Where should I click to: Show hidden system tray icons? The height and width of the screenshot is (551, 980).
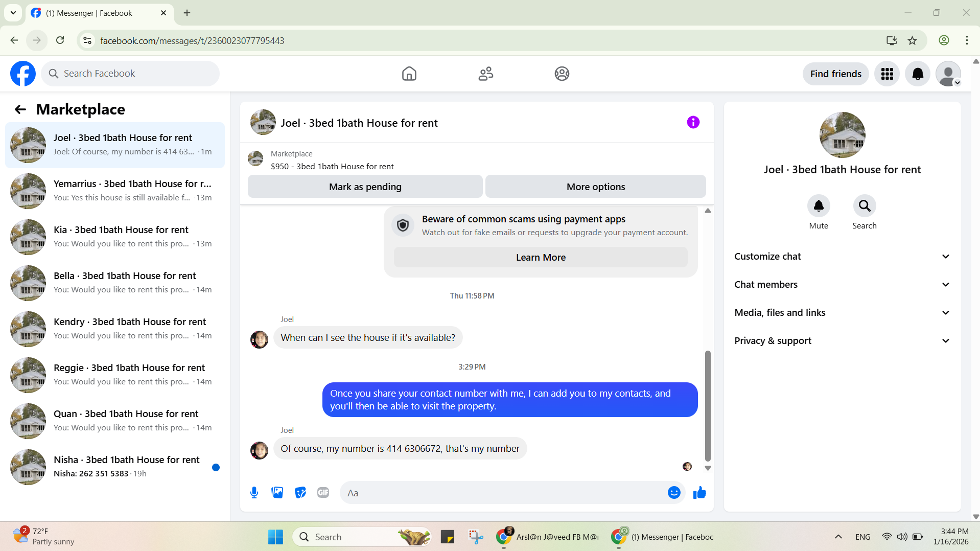(x=838, y=537)
